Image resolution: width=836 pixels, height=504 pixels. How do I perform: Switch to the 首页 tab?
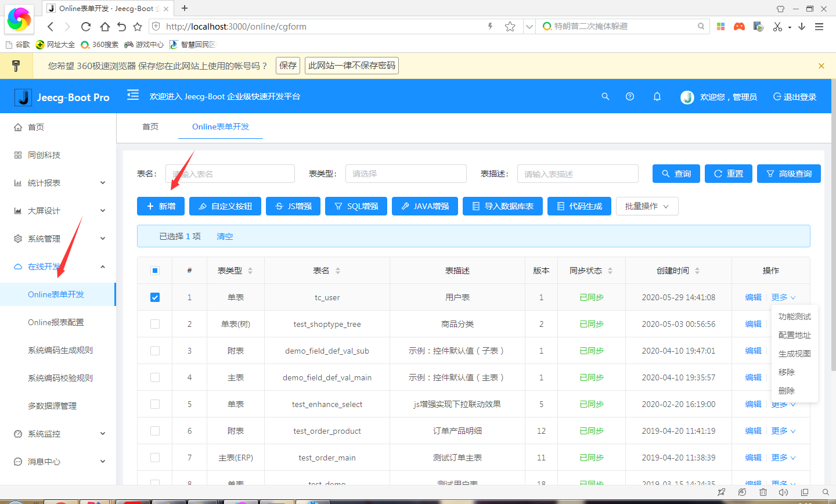150,127
